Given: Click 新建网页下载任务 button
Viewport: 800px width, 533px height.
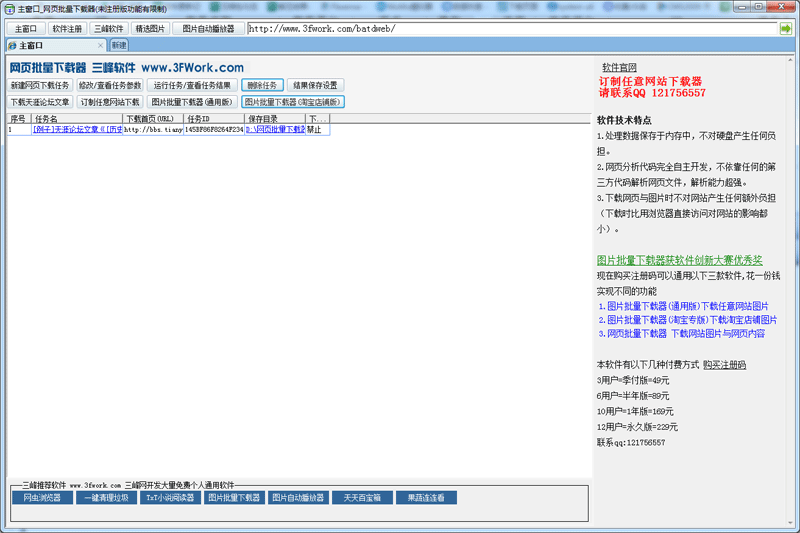Looking at the screenshot, I should [40, 85].
